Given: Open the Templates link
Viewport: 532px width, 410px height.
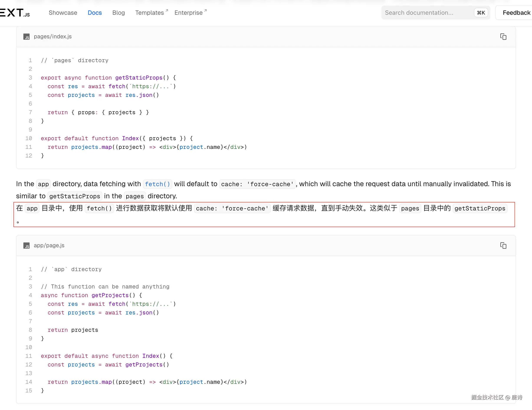Looking at the screenshot, I should click(149, 13).
